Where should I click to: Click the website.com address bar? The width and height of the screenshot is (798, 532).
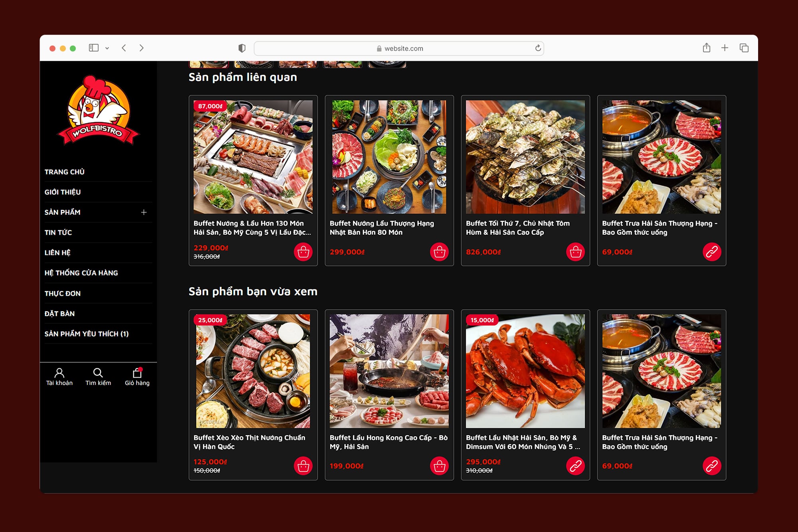pos(399,48)
